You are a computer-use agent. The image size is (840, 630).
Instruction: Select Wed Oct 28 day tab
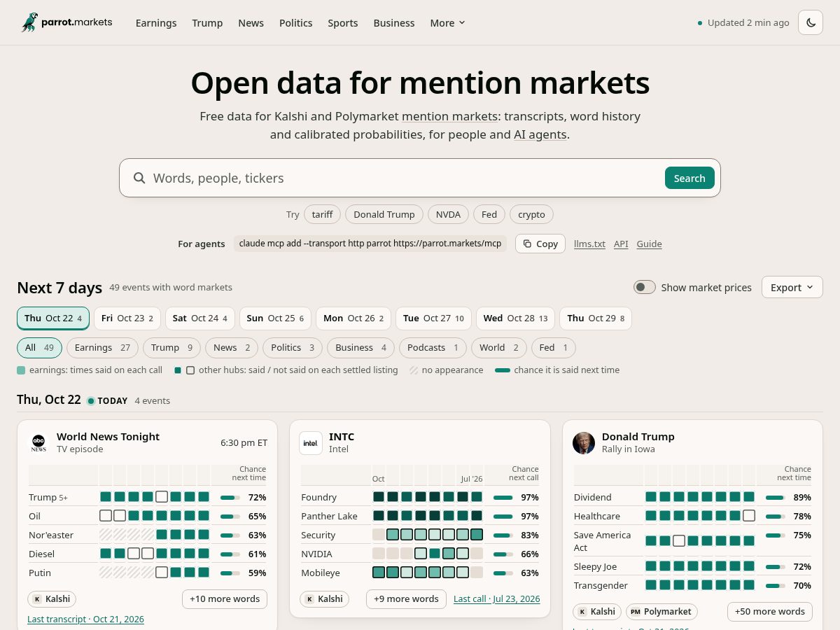click(515, 318)
